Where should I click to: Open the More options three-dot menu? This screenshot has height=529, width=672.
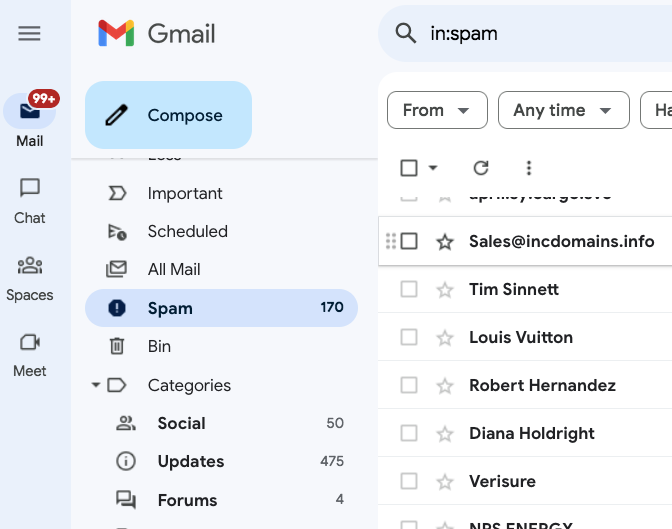tap(529, 168)
